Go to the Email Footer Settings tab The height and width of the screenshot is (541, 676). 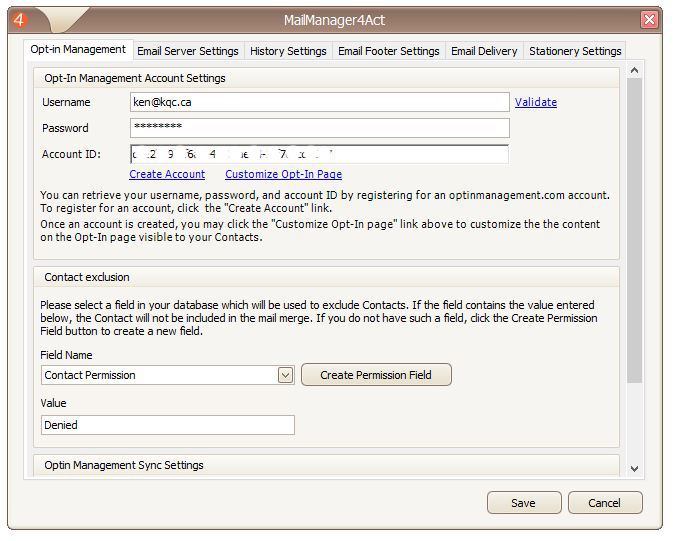click(388, 51)
